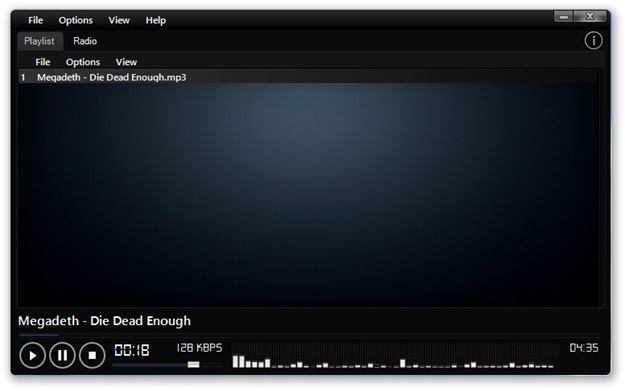Open the main Options menu
Screen dimensions: 625x391
pos(75,20)
